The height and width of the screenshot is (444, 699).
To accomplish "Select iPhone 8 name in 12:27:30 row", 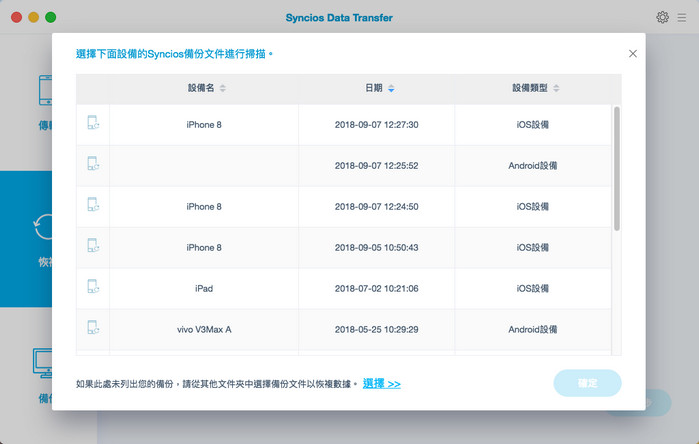I will (204, 125).
